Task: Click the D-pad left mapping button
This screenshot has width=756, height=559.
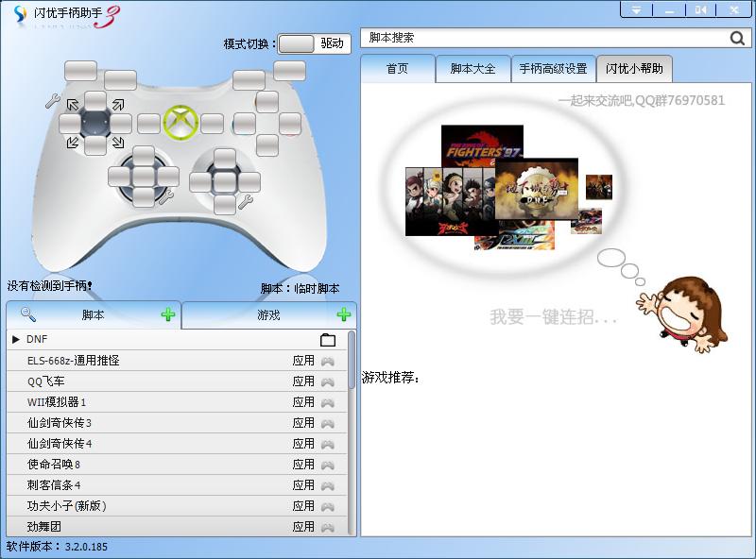Action: pyautogui.click(x=70, y=124)
